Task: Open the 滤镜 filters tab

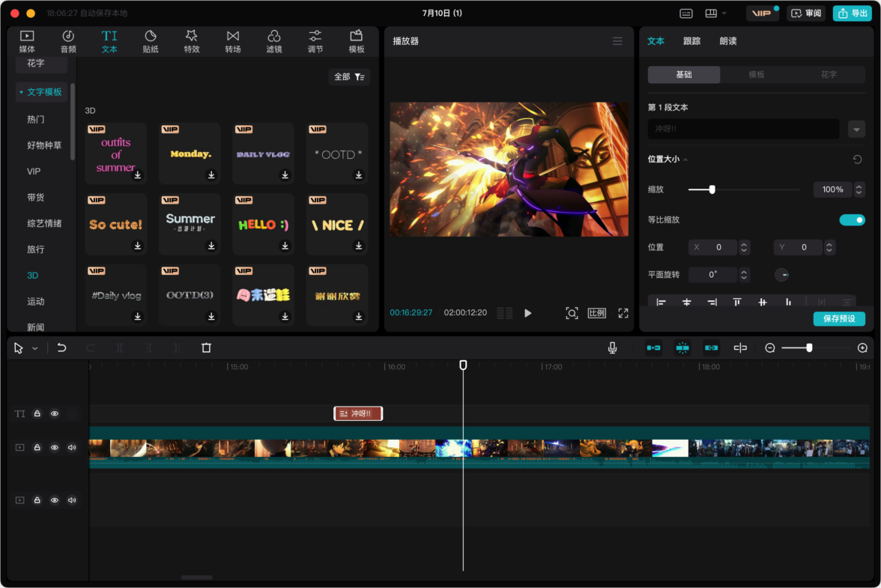Action: pos(274,41)
